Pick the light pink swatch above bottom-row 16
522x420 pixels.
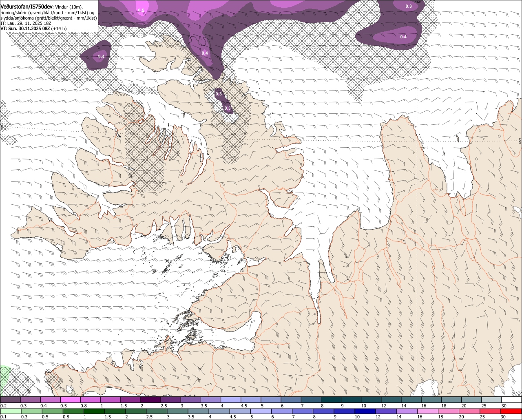click(428, 411)
